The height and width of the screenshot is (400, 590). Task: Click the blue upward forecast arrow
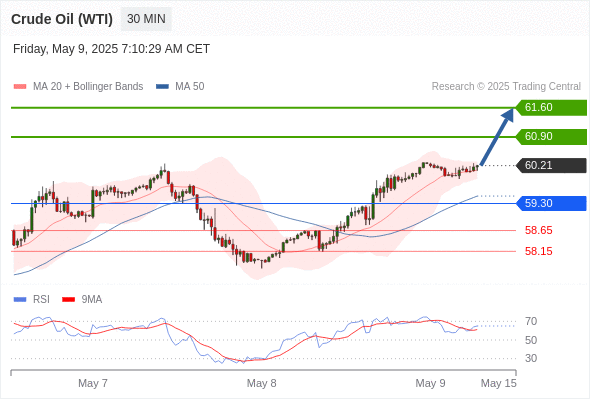(x=497, y=137)
